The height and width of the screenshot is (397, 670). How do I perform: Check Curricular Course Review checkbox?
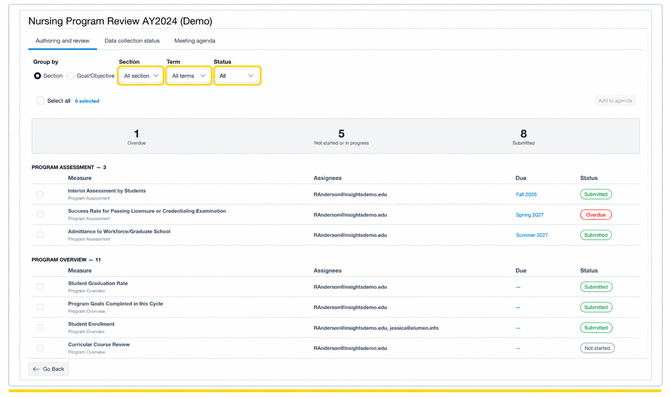click(x=40, y=348)
